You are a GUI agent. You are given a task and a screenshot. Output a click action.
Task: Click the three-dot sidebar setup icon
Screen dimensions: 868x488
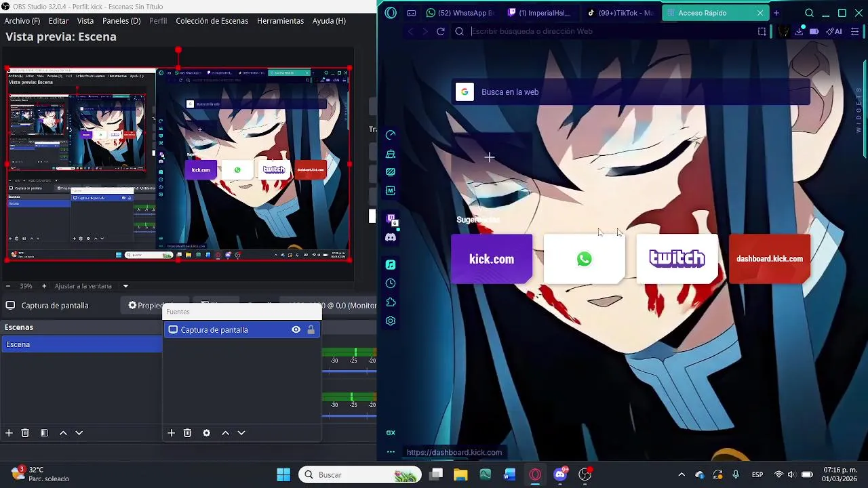(391, 452)
